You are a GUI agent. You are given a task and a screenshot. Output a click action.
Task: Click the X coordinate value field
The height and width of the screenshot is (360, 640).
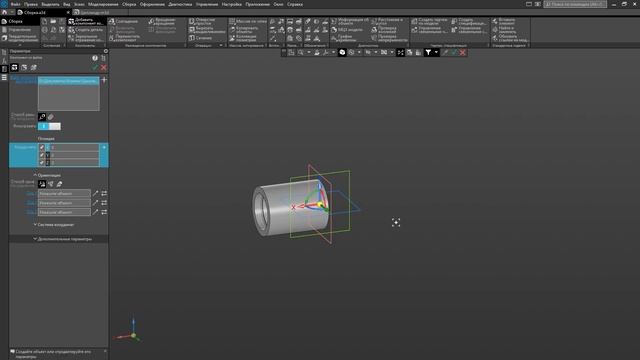point(75,147)
